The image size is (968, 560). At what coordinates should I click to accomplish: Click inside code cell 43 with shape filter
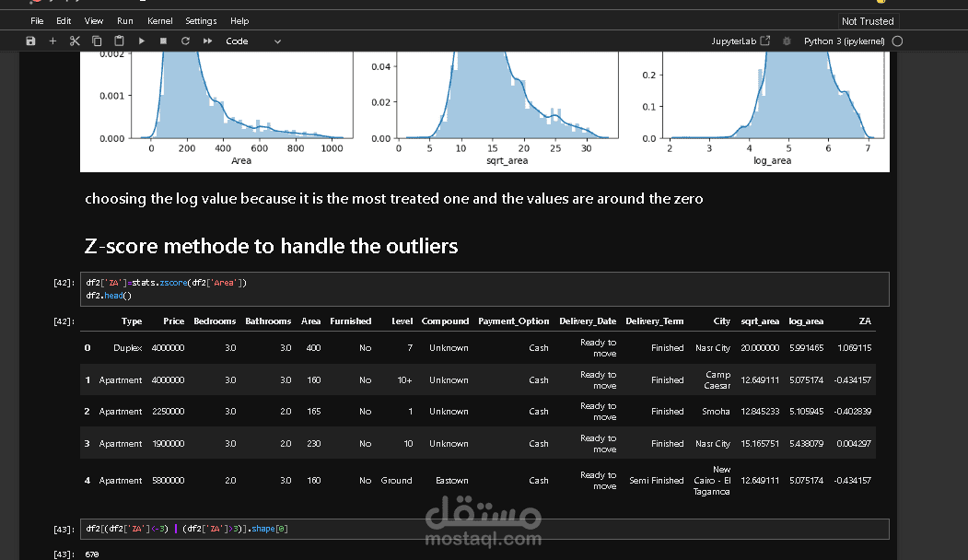point(484,529)
